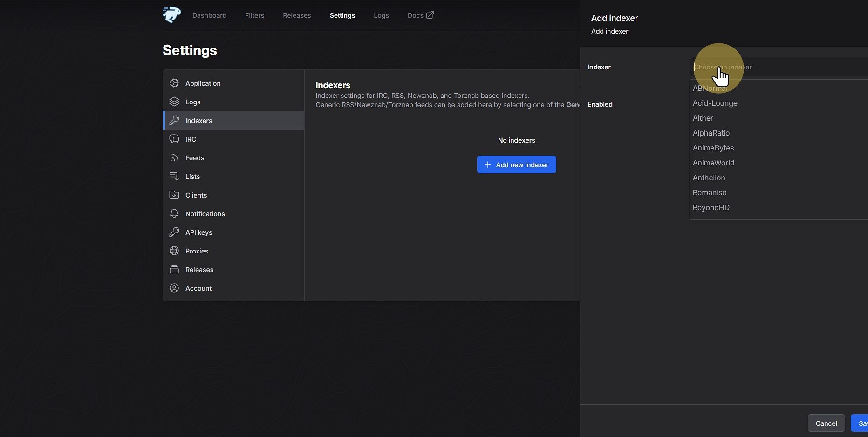Click the Add new indexer button
The width and height of the screenshot is (868, 437).
[x=516, y=164]
